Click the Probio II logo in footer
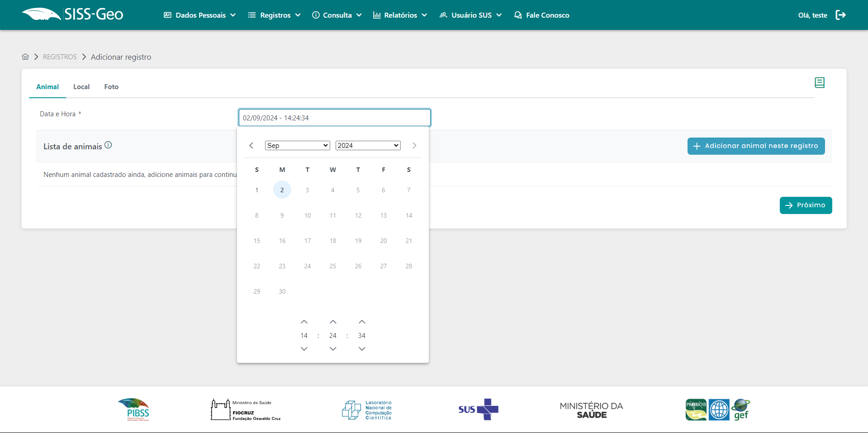The image size is (868, 433). [696, 409]
